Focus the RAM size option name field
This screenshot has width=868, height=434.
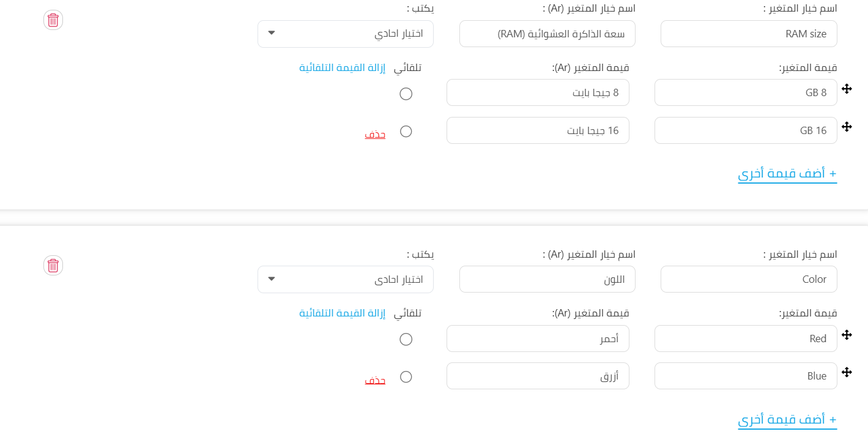[749, 34]
